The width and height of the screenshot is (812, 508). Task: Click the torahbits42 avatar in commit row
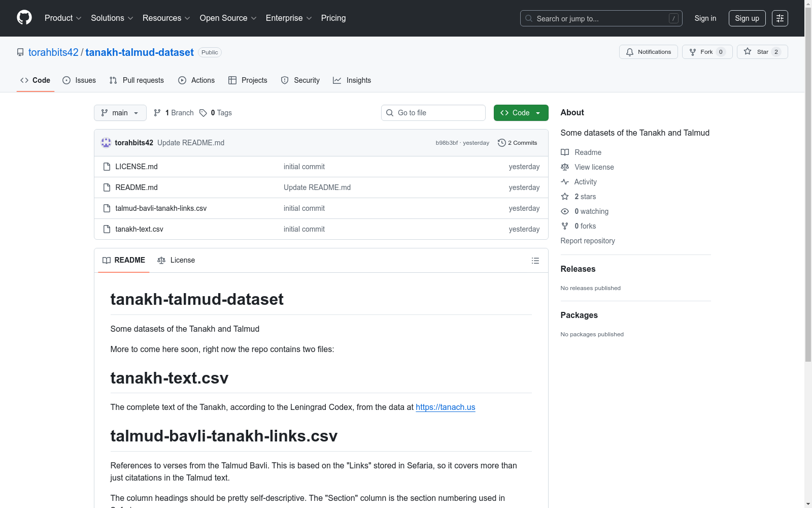point(106,143)
